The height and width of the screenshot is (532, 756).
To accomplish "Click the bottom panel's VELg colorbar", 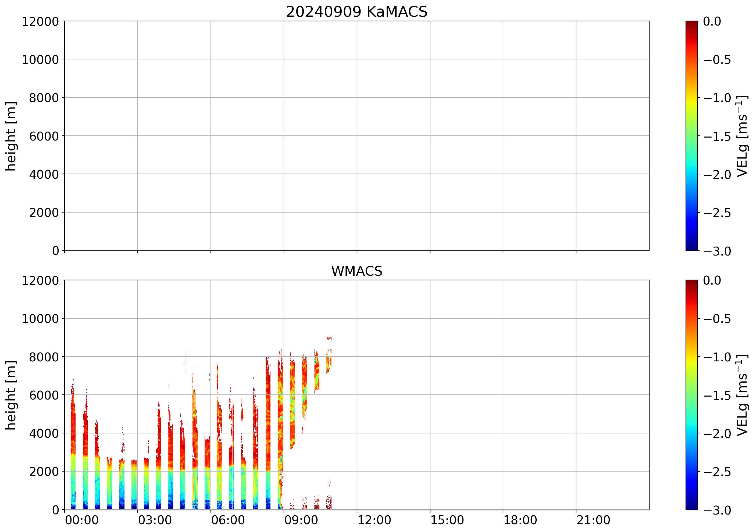I will 691,395.
